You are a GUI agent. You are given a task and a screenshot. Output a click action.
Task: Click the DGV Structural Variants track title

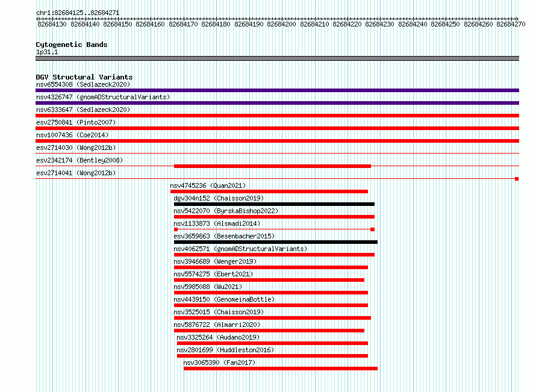(x=84, y=77)
